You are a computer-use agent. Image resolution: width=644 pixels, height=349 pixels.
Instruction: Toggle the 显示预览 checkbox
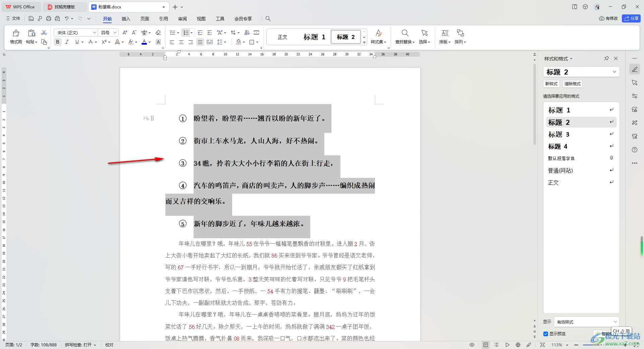pos(546,334)
